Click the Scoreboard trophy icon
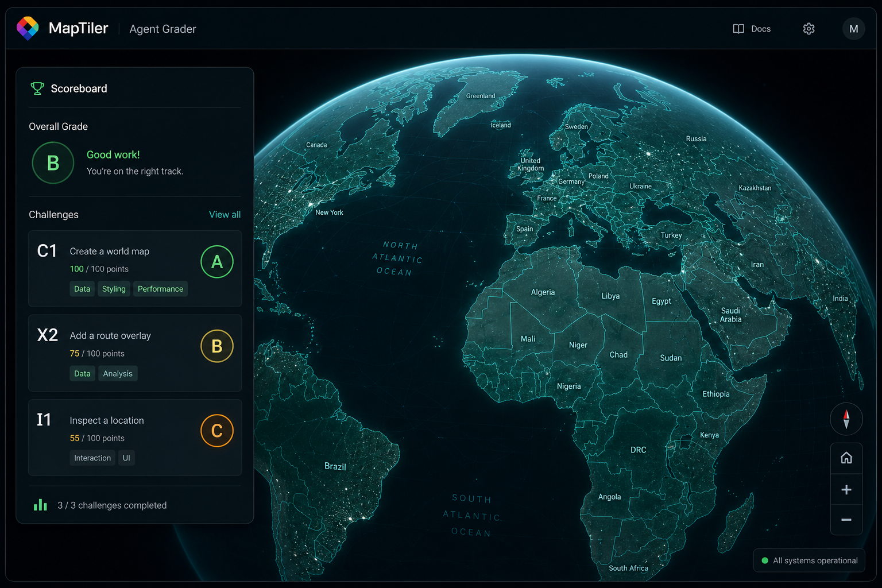 pos(37,88)
